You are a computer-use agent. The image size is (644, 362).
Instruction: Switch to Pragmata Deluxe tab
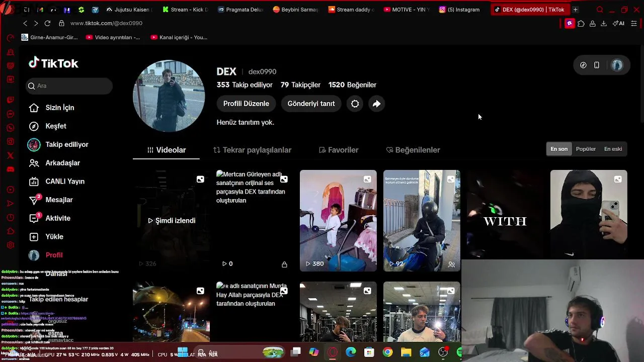(240, 10)
